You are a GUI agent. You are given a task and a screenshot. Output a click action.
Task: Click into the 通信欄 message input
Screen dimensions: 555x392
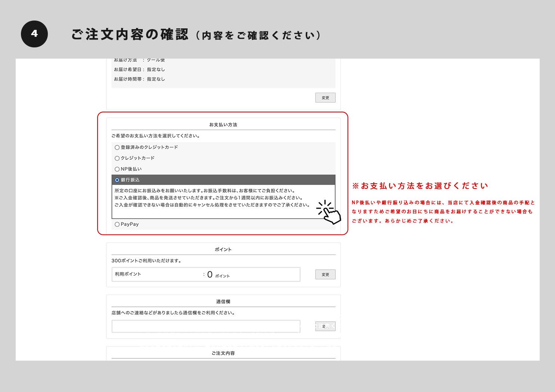(x=206, y=326)
